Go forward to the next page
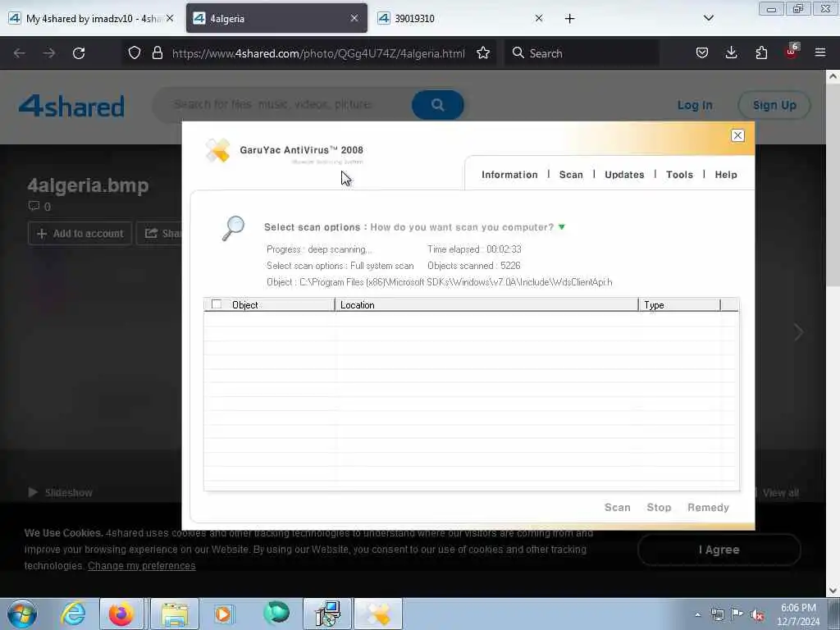 coord(49,53)
